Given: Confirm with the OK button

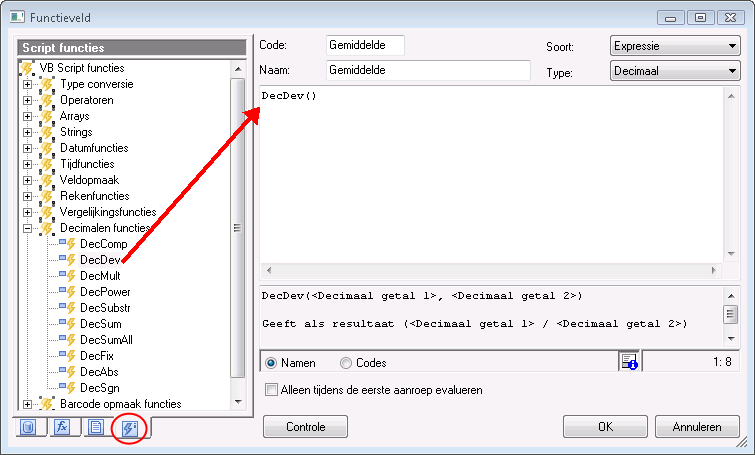Looking at the screenshot, I should pyautogui.click(x=605, y=427).
